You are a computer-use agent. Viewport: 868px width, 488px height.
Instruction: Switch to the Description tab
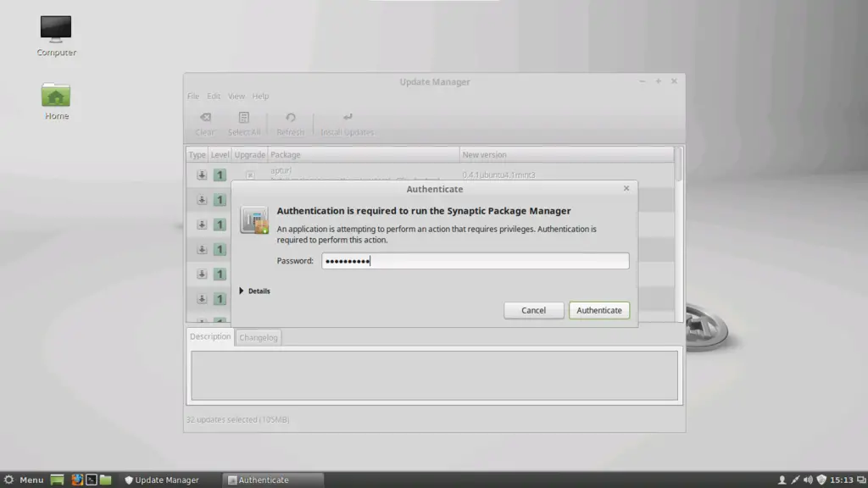coord(210,336)
